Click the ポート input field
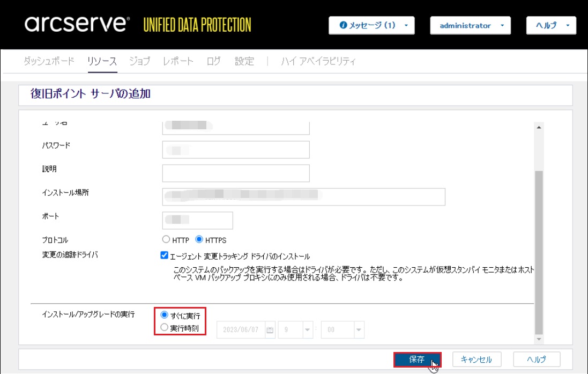 pos(198,221)
